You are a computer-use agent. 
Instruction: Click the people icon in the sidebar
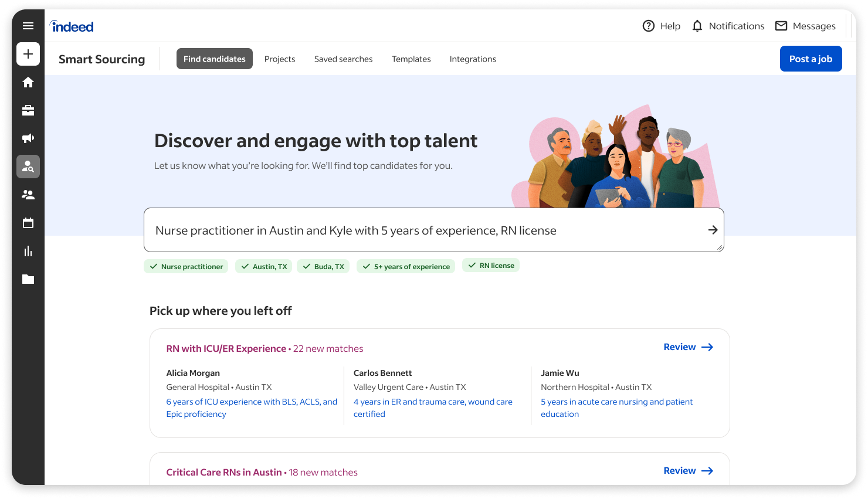pos(28,194)
